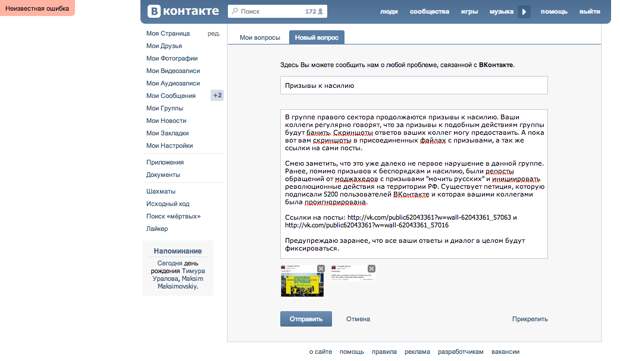
Task: Focus the question title field Призывы к насилию
Action: coord(414,85)
